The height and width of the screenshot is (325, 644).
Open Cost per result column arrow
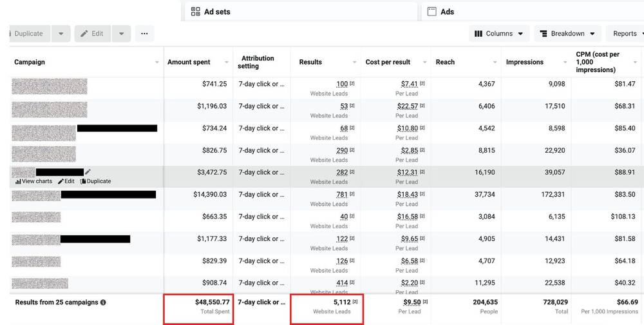[424, 63]
